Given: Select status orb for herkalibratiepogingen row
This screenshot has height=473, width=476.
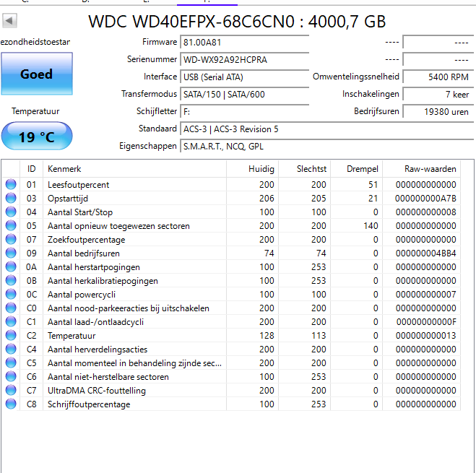Looking at the screenshot, I should pyautogui.click(x=11, y=280).
